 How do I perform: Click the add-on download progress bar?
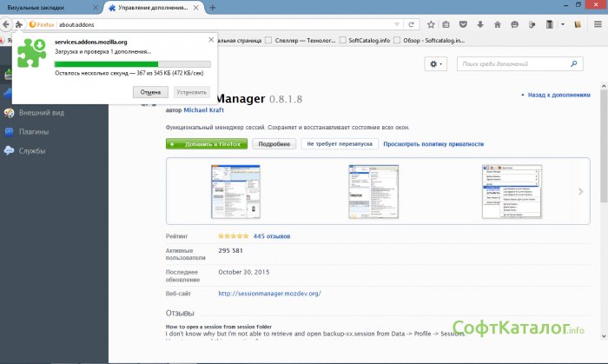pos(132,63)
